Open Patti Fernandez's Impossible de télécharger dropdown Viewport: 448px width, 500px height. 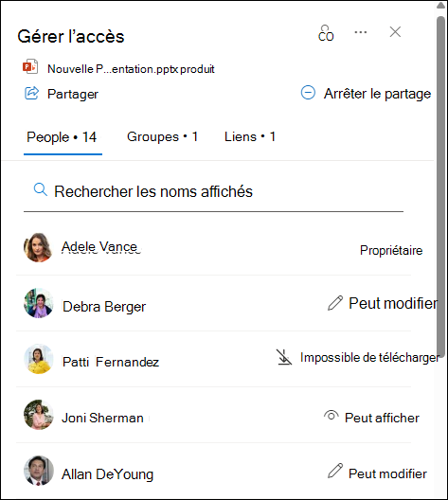pos(357,357)
